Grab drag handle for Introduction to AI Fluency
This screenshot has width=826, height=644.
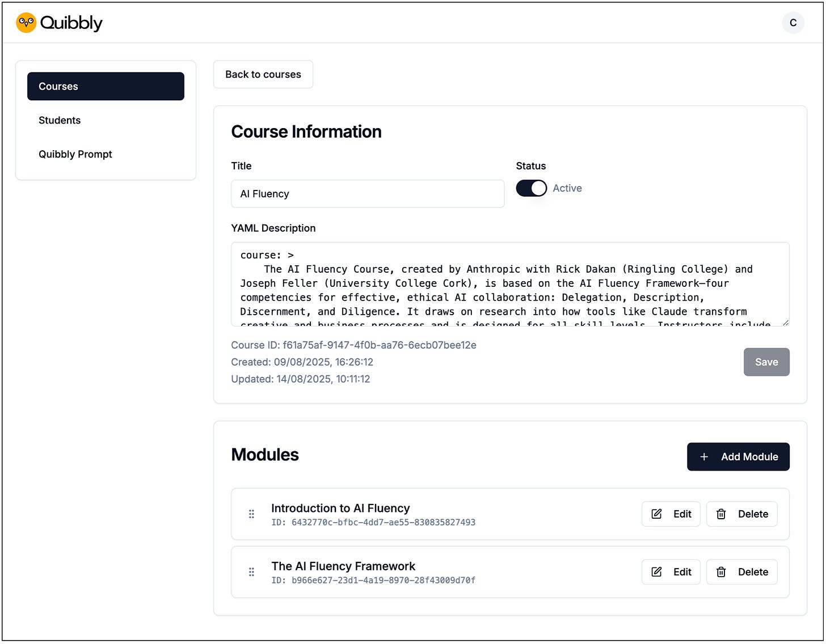(x=251, y=514)
